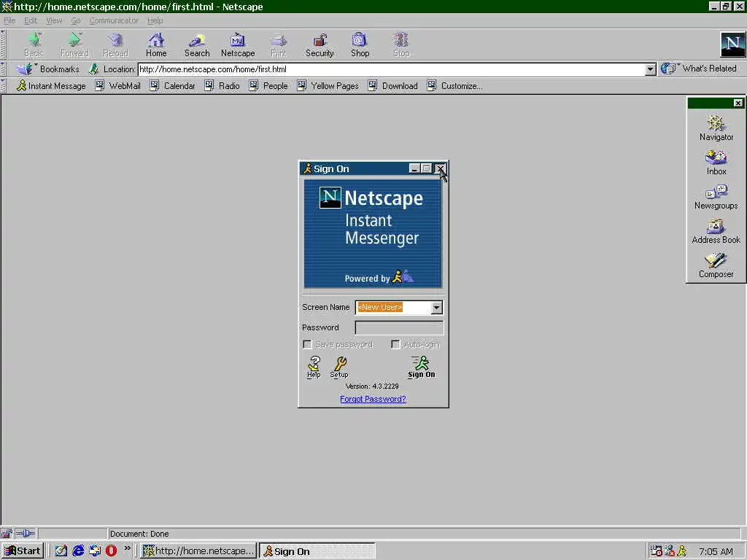Viewport: 747px width, 560px height.
Task: Toggle the Auto-login checkbox
Action: 395,344
